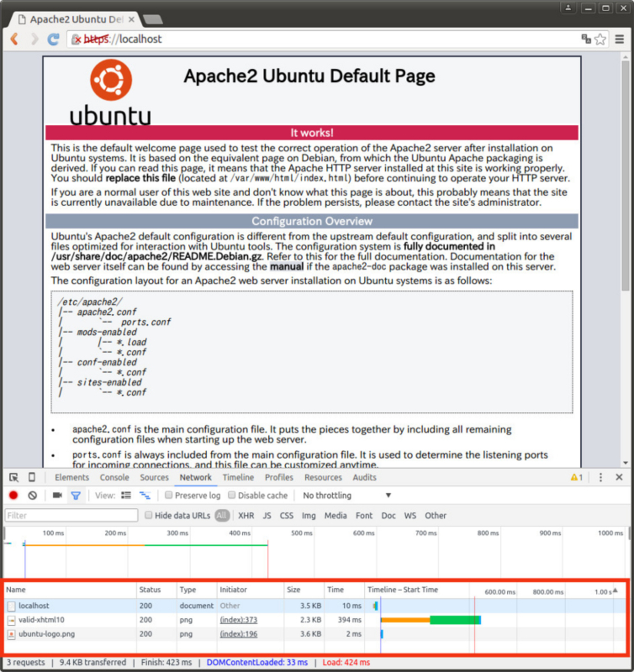Enable the Disable cache checkbox
The image size is (634, 672).
(232, 495)
